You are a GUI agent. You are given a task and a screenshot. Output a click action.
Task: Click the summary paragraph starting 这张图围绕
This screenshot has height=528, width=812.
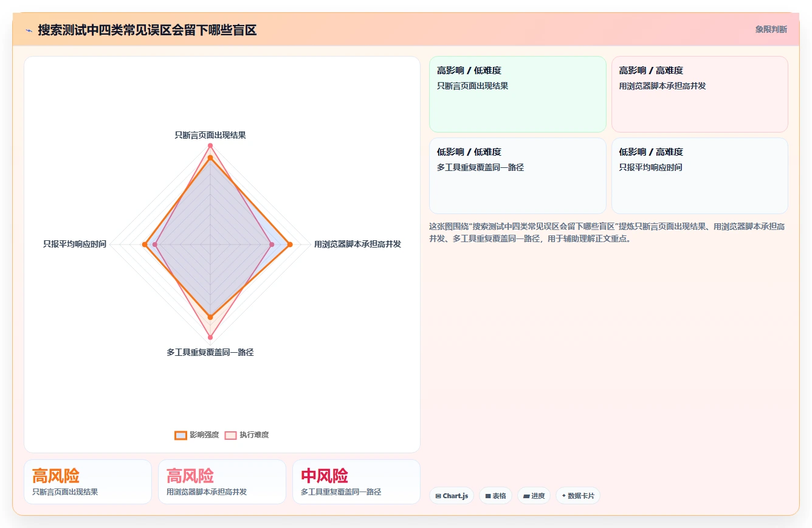pos(607,232)
